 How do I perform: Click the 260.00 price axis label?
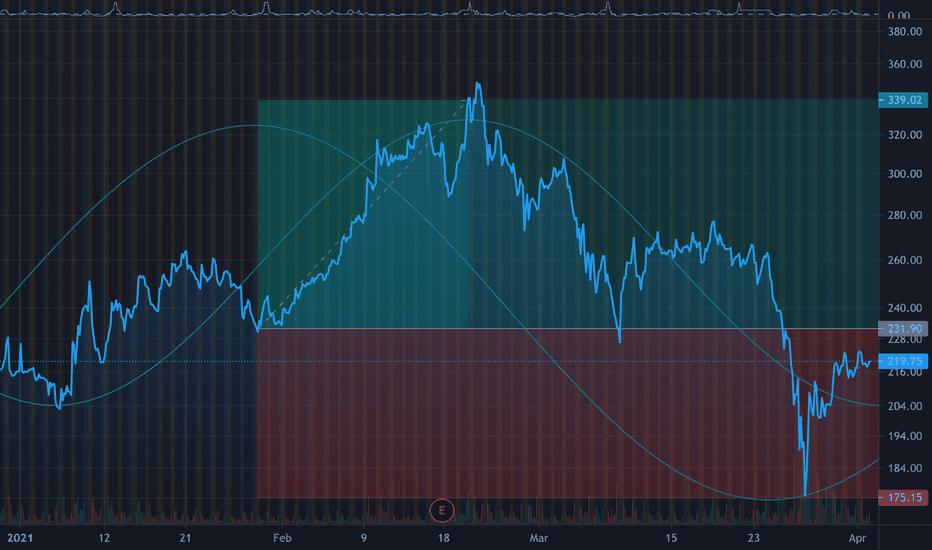coord(905,260)
